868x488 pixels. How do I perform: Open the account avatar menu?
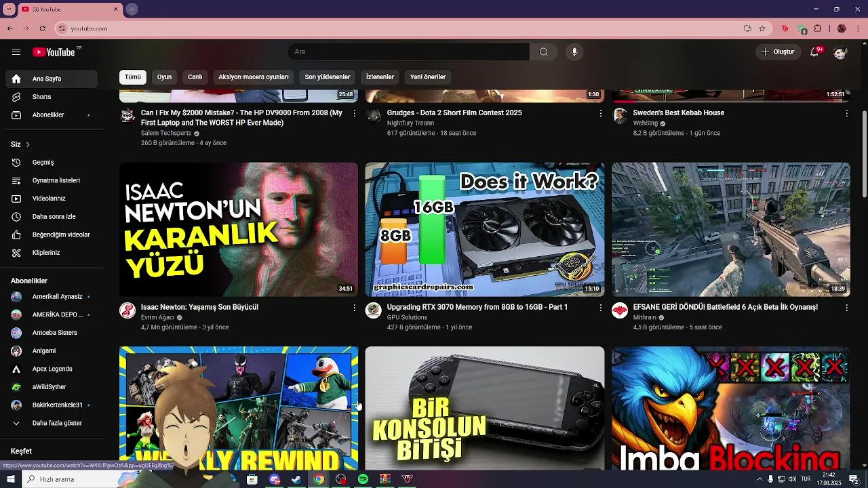pyautogui.click(x=840, y=52)
